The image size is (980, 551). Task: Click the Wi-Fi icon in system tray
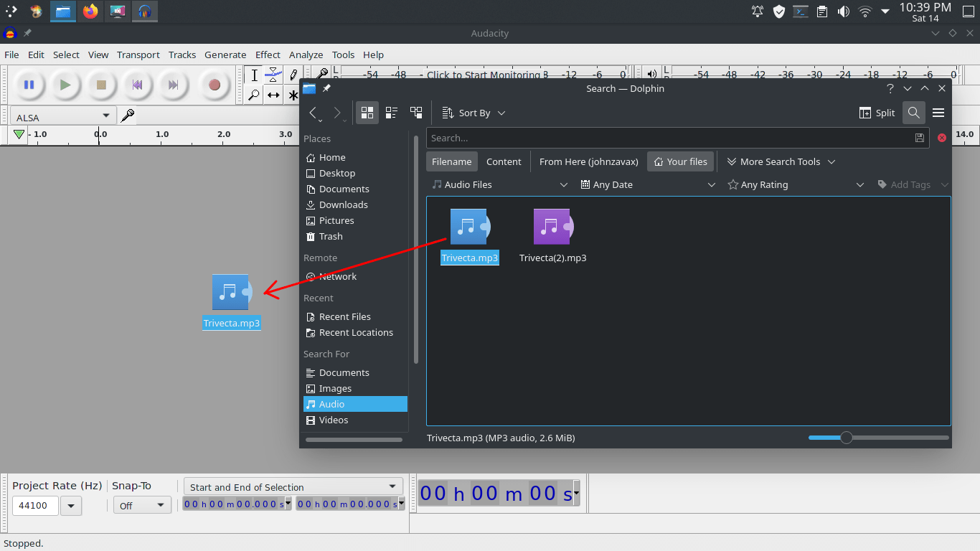865,11
